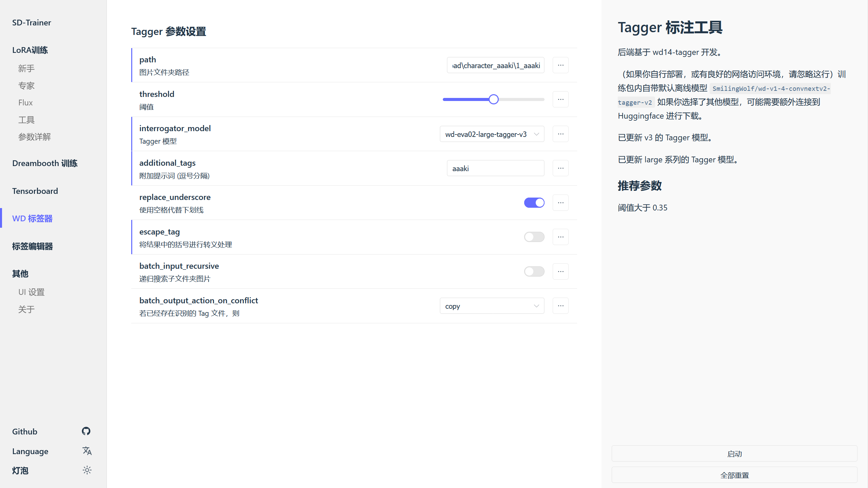Open the ellipsis menu for path row
The height and width of the screenshot is (488, 868).
coord(560,65)
